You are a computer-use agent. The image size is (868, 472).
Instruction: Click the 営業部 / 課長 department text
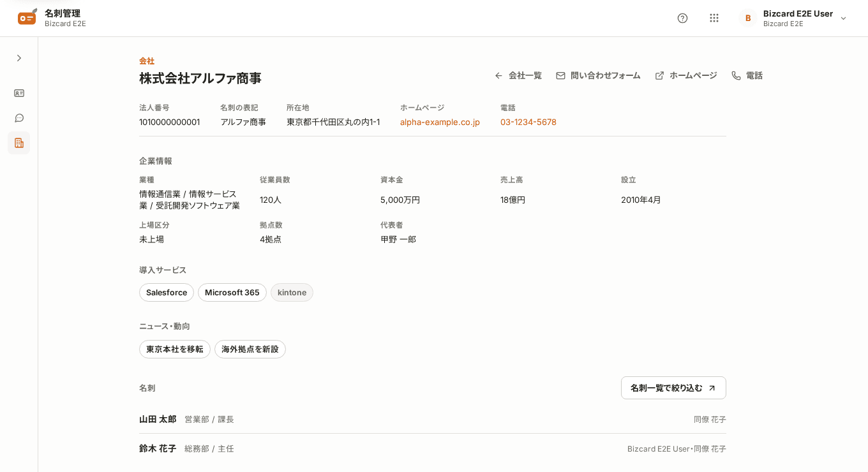click(209, 420)
